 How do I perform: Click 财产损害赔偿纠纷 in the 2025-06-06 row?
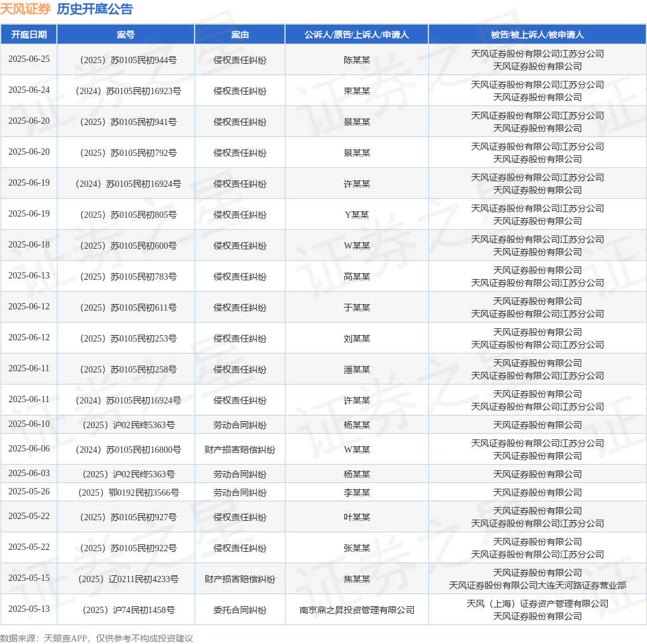pyautogui.click(x=239, y=450)
